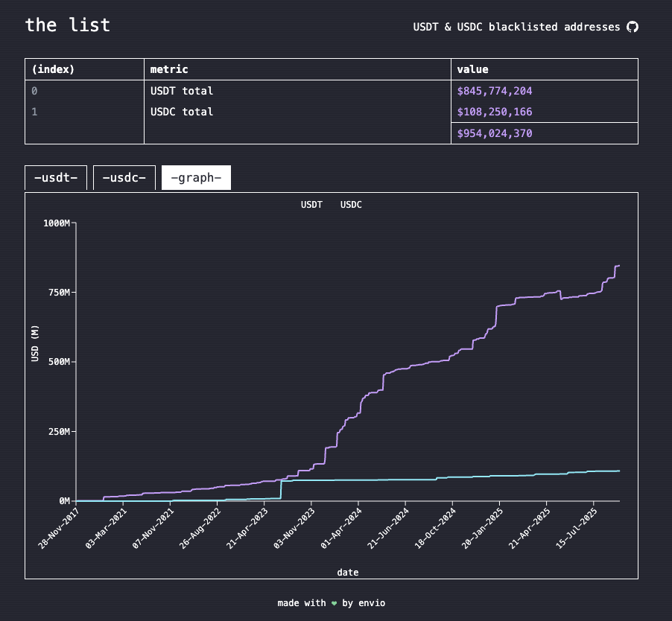The image size is (672, 621).
Task: Click the 15-Jul-2025 date tick
Action: [x=576, y=529]
